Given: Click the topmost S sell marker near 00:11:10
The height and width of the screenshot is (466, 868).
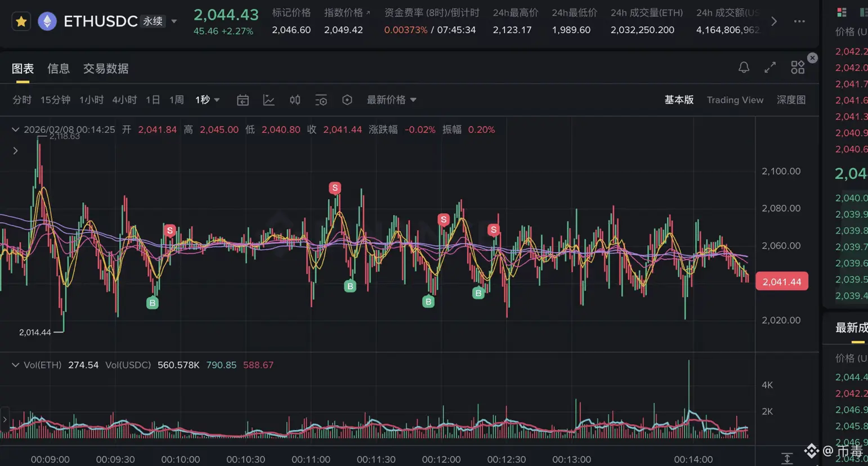Looking at the screenshot, I should pyautogui.click(x=335, y=188).
